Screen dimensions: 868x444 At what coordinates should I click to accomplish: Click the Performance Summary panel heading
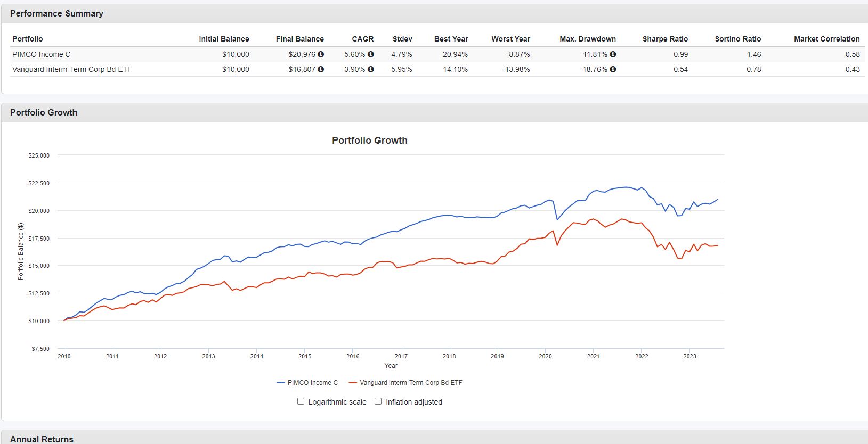point(56,13)
